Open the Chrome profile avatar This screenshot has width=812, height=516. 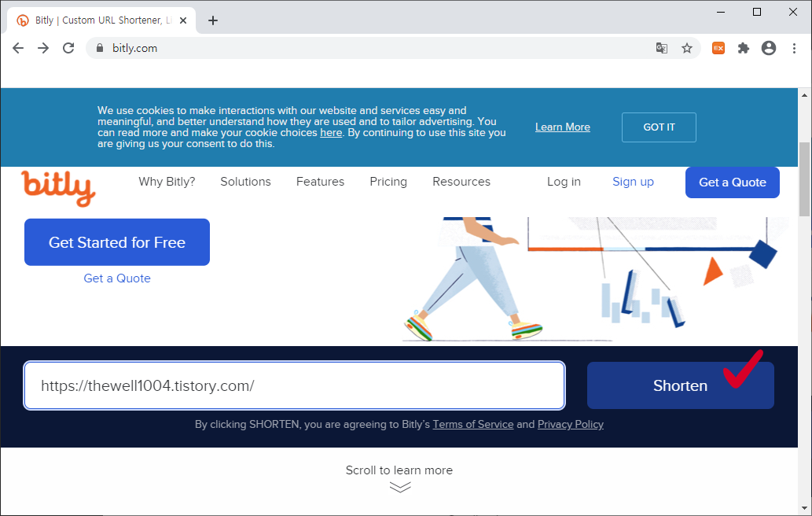(x=769, y=48)
